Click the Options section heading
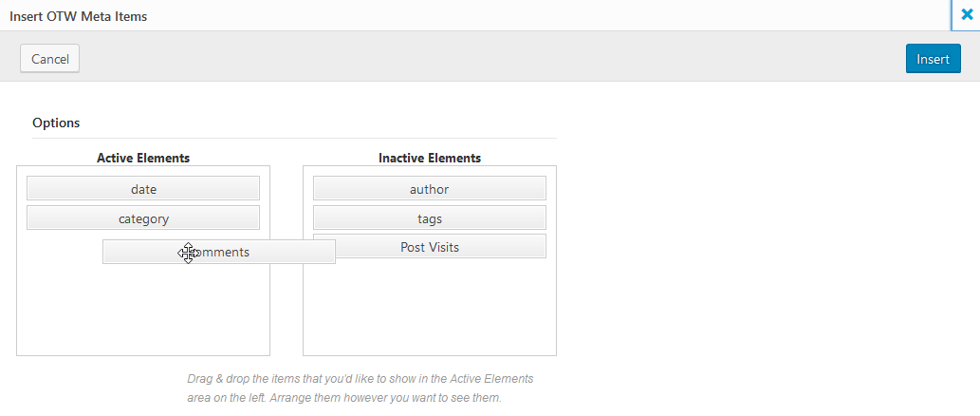This screenshot has height=416, width=980. [56, 123]
